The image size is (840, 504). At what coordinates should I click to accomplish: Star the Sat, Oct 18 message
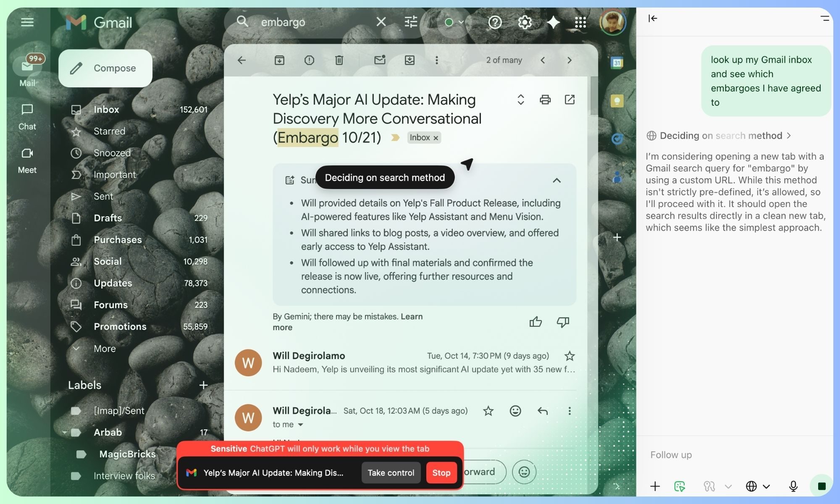[x=488, y=411]
